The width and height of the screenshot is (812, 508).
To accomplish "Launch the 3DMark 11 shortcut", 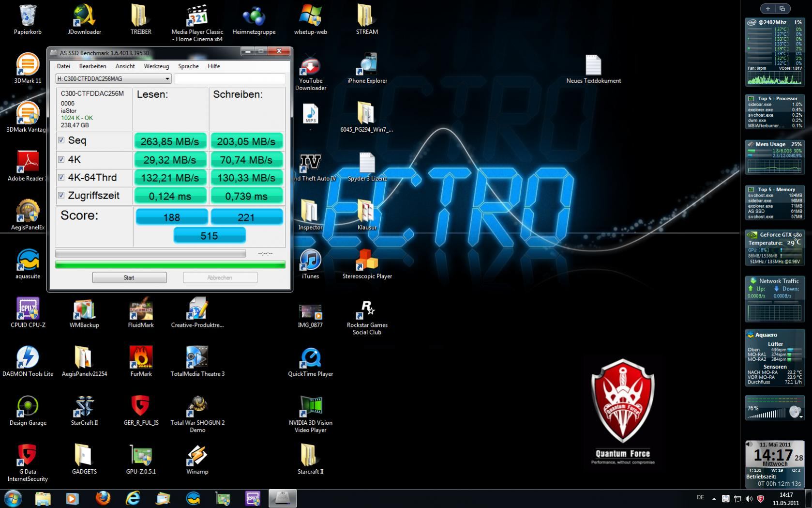I will 28,68.
